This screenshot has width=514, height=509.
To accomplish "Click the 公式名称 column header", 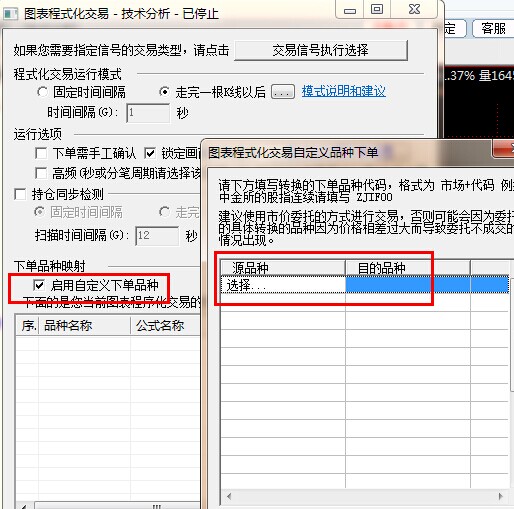I will coord(166,326).
